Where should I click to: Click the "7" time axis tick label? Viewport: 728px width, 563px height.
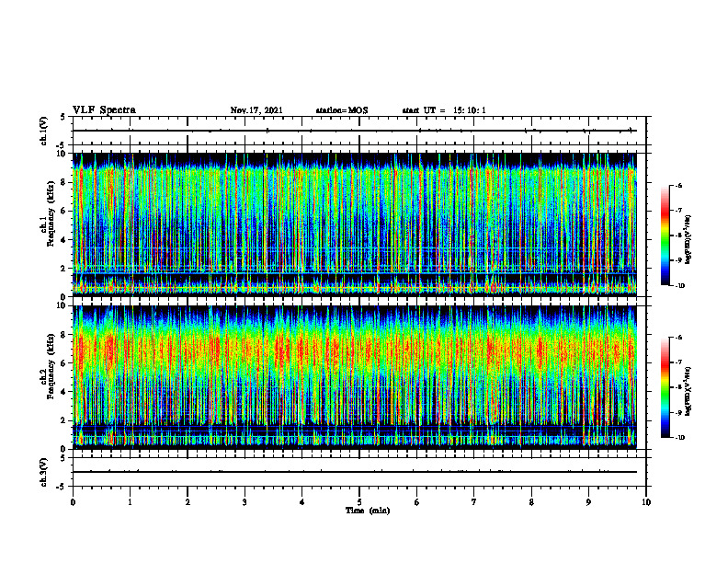coord(474,502)
